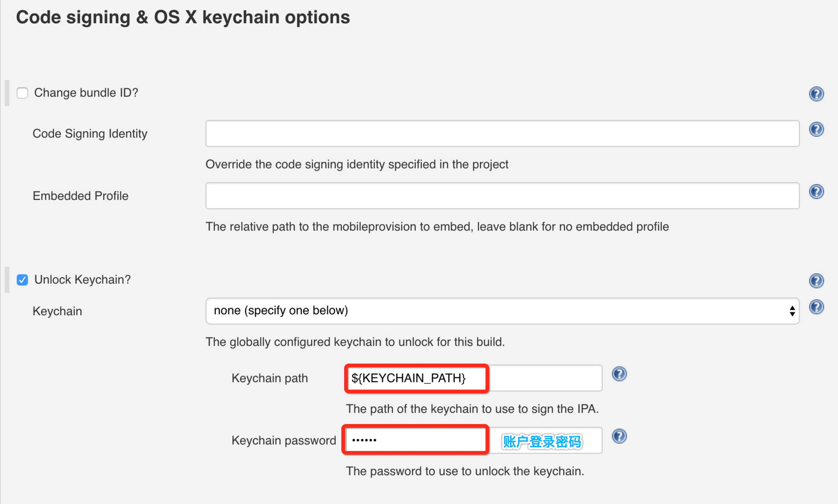This screenshot has height=504, width=838.
Task: Open help for Embedded Profile
Action: (817, 191)
